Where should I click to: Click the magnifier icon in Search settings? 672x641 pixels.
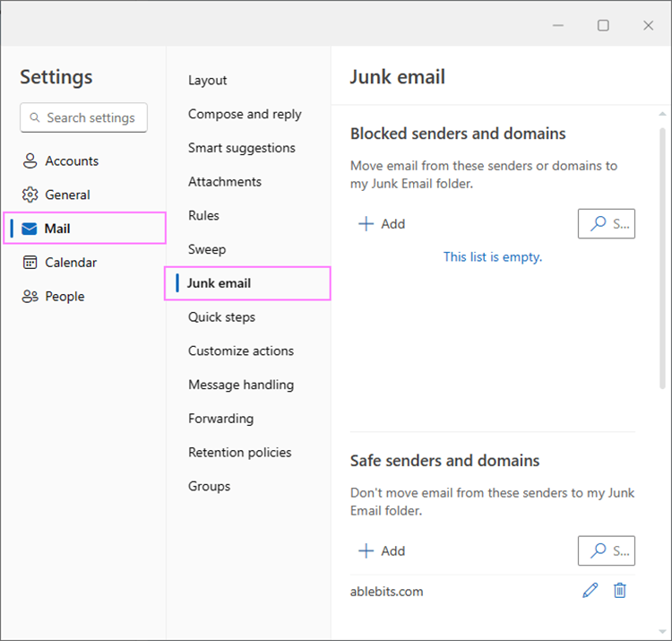(35, 117)
